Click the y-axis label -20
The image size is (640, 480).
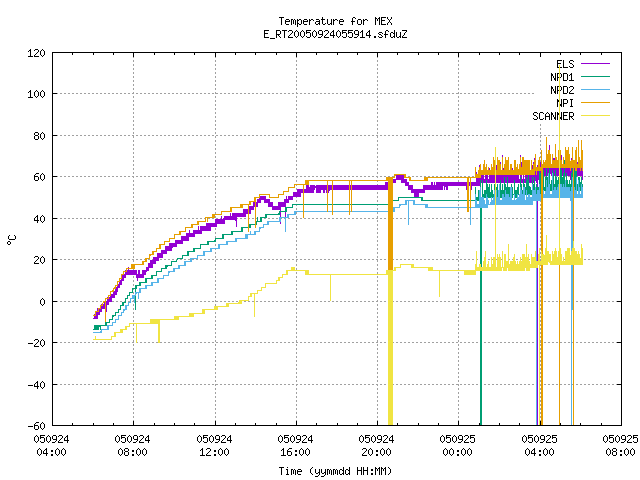(x=36, y=343)
